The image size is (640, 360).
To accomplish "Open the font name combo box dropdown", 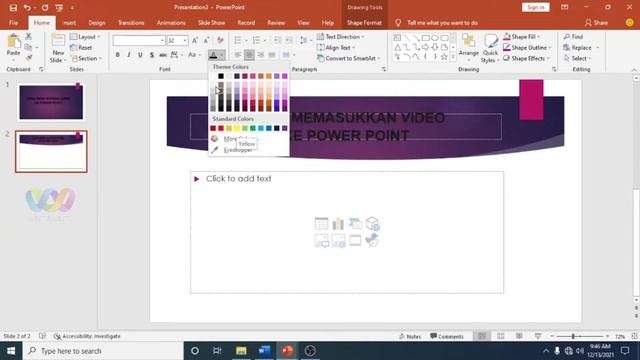I will pos(162,40).
